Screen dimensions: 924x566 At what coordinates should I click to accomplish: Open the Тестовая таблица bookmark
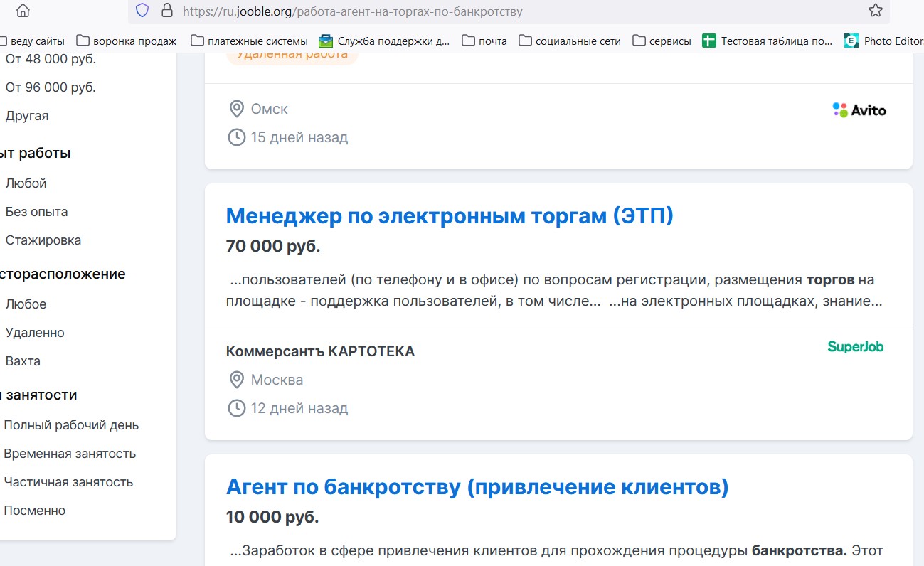point(768,41)
